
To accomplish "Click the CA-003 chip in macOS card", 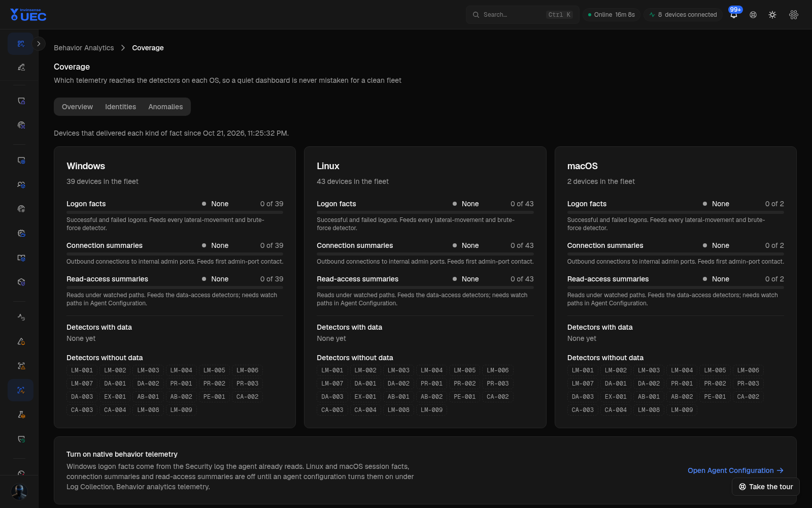I will (x=583, y=410).
